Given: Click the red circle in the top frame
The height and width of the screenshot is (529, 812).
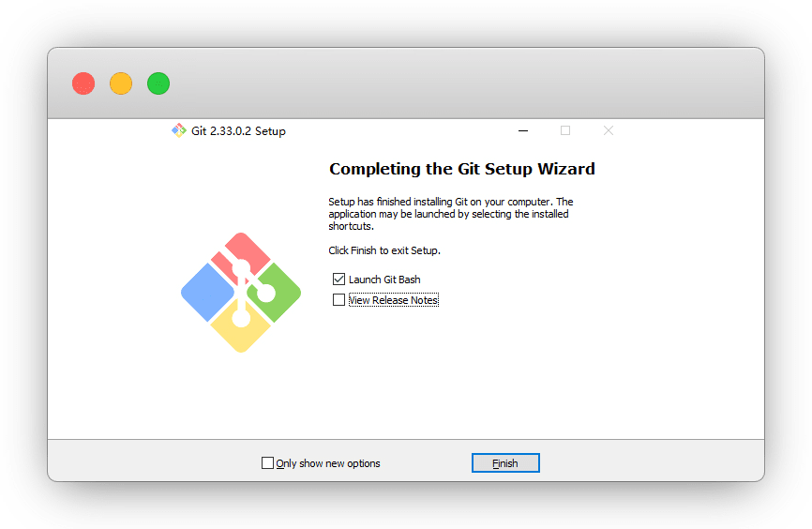Looking at the screenshot, I should coord(83,83).
